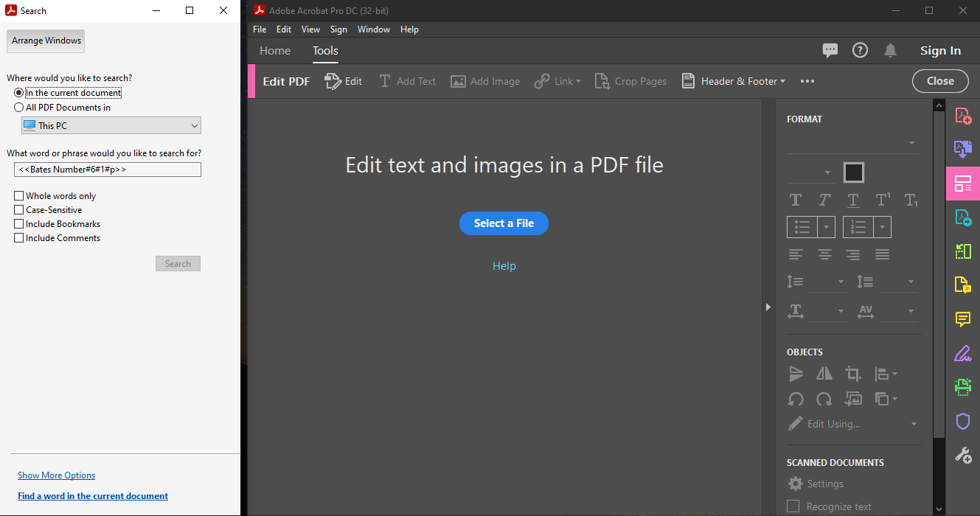Viewport: 980px width, 516px height.
Task: Choose the Add Image tool
Action: click(485, 81)
